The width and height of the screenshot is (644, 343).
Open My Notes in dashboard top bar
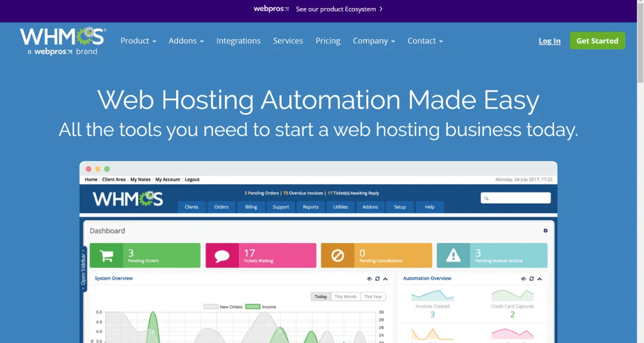coord(141,180)
